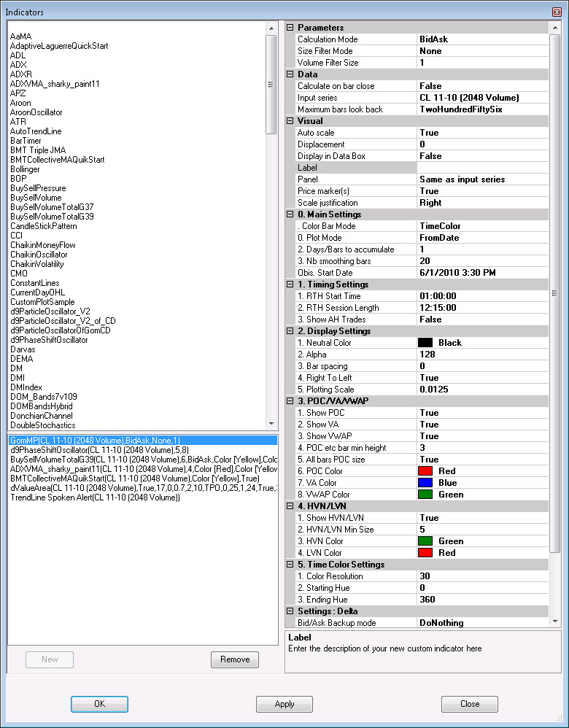This screenshot has height=728, width=569.
Task: Click the VA Color blue swatch
Action: [425, 483]
